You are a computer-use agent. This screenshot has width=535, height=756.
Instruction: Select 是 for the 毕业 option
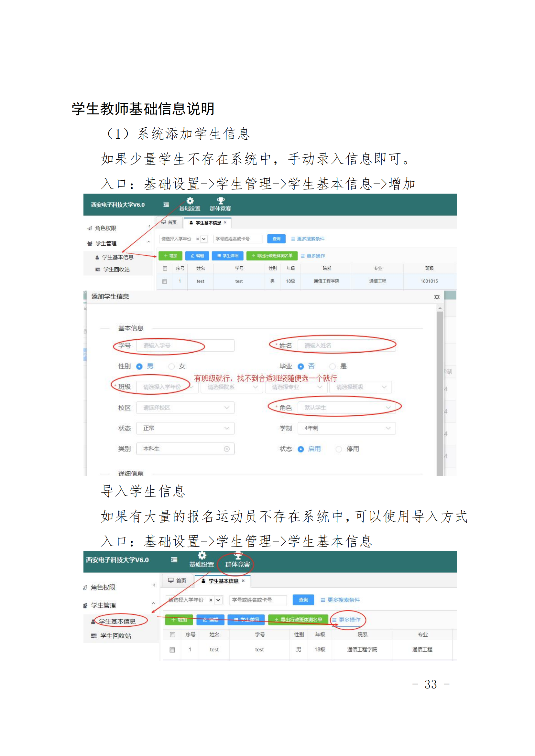click(x=333, y=367)
